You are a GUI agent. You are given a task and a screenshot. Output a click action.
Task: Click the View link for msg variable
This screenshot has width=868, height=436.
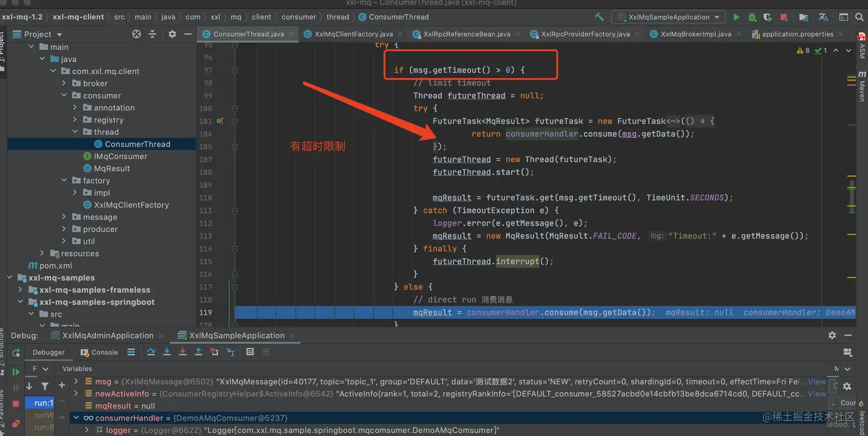(x=816, y=381)
